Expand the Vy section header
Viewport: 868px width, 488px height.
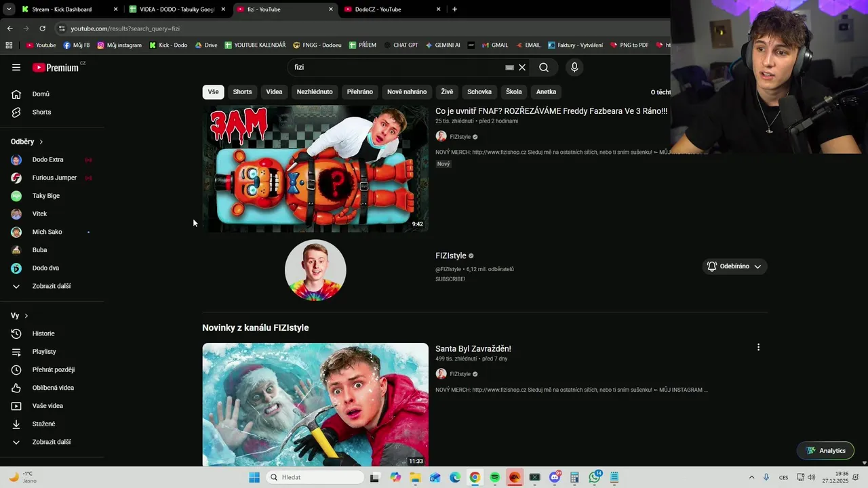[x=20, y=316]
